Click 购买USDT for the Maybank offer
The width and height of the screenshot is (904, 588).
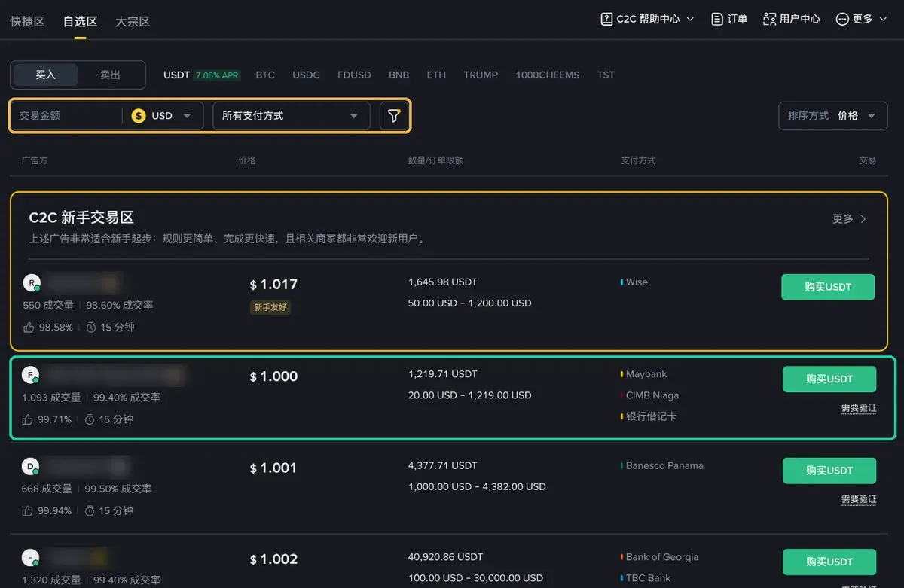coord(829,379)
